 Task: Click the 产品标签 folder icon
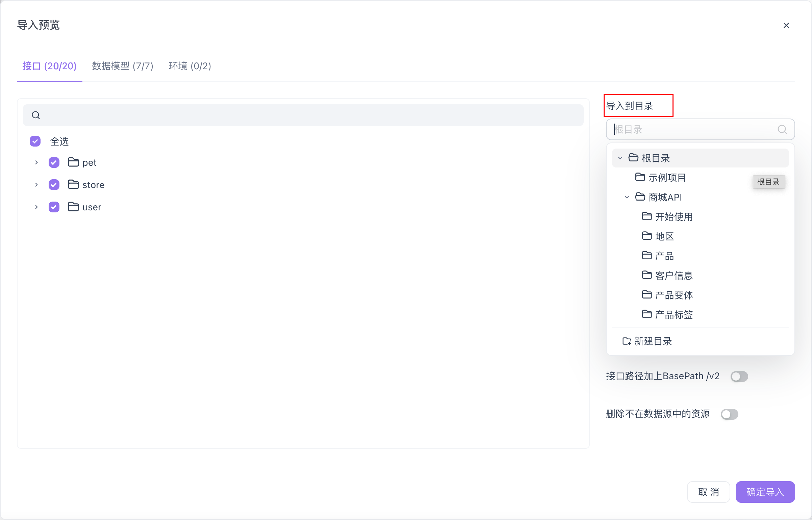pyautogui.click(x=647, y=314)
